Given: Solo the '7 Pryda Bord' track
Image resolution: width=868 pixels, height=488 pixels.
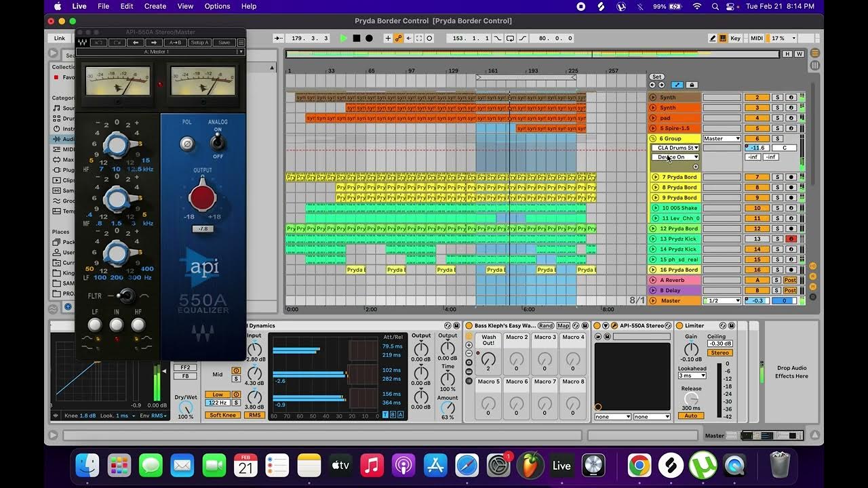Looking at the screenshot, I should pyautogui.click(x=778, y=178).
